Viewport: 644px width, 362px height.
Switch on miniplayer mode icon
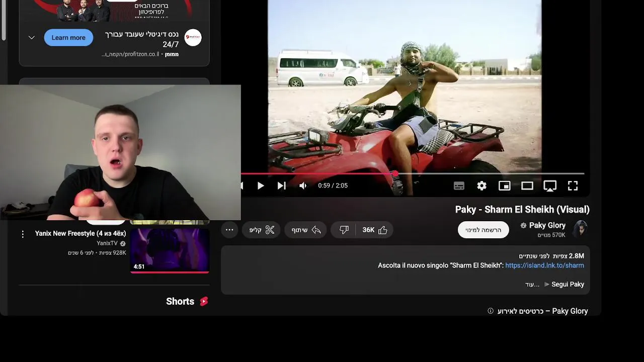pyautogui.click(x=504, y=186)
